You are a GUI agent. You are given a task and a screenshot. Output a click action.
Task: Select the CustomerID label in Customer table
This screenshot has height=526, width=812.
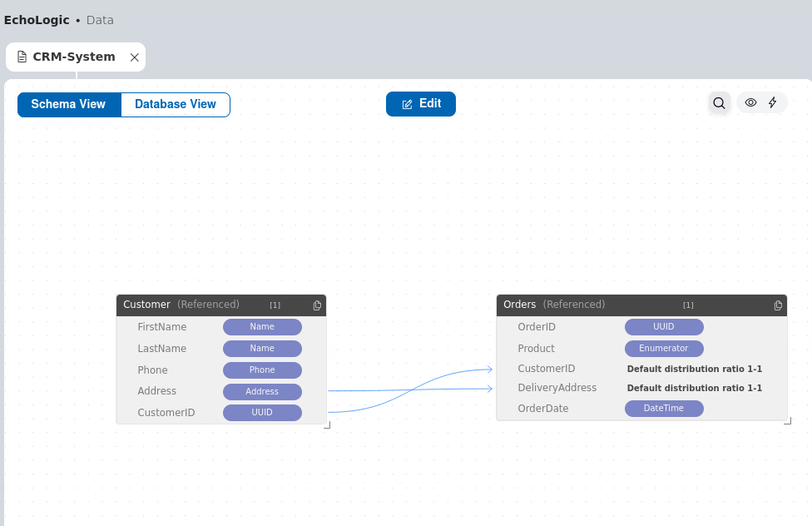(x=166, y=413)
